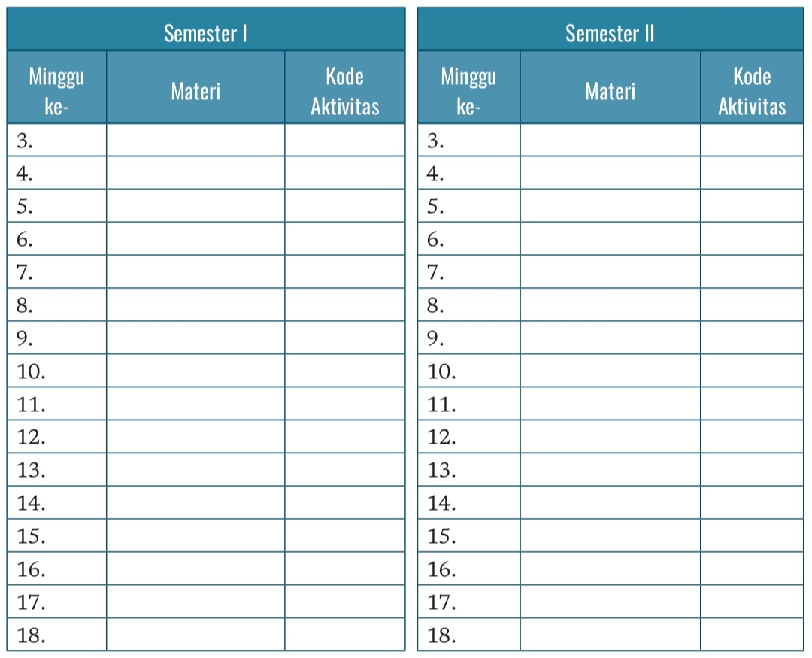Click the Materi cell for week 10, Semester I
The width and height of the screenshot is (812, 658).
click(195, 371)
